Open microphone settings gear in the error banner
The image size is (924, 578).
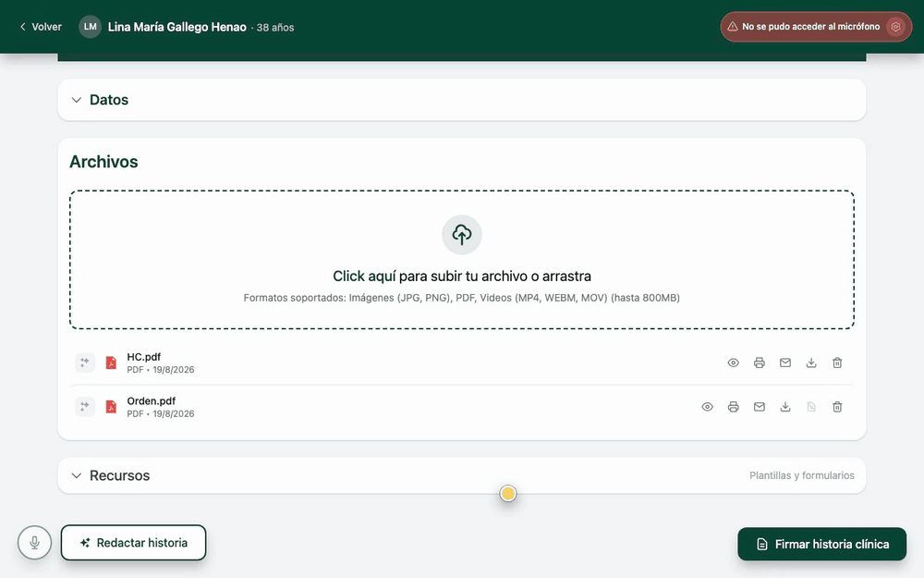895,27
